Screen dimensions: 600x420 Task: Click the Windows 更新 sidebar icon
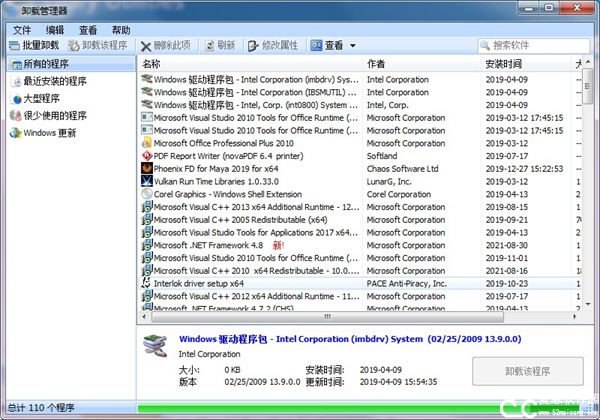tap(16, 133)
